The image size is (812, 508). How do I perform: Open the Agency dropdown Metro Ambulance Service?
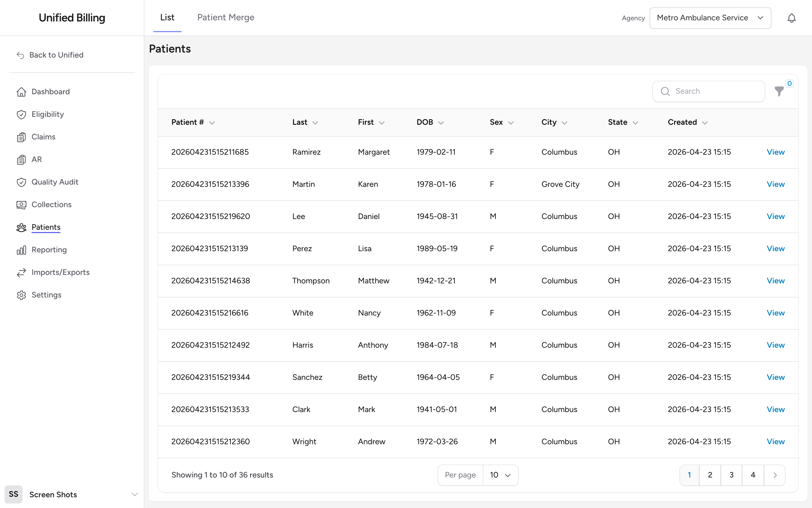pos(710,18)
